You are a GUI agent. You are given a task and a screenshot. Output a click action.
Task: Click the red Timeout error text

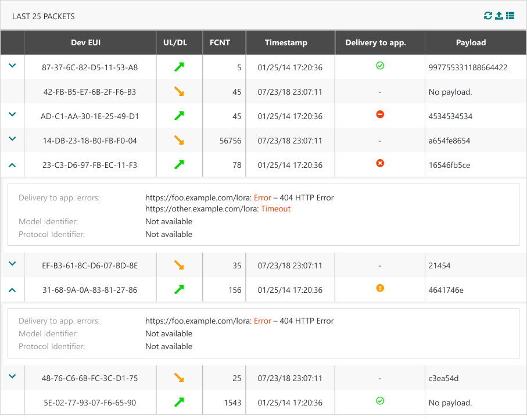[x=275, y=209]
